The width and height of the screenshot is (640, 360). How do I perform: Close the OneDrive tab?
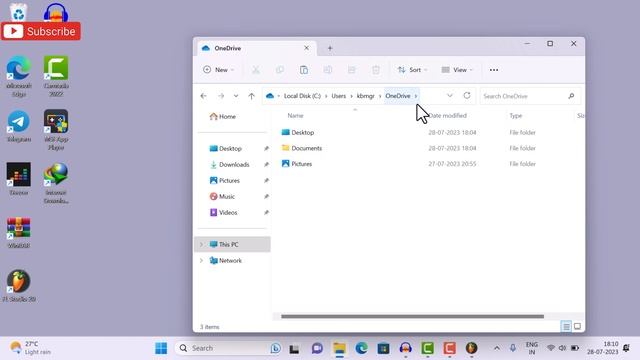coord(307,48)
